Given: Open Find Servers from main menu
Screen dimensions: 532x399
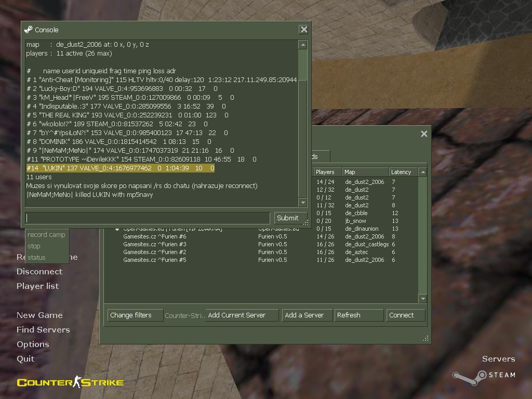Looking at the screenshot, I should [x=43, y=329].
